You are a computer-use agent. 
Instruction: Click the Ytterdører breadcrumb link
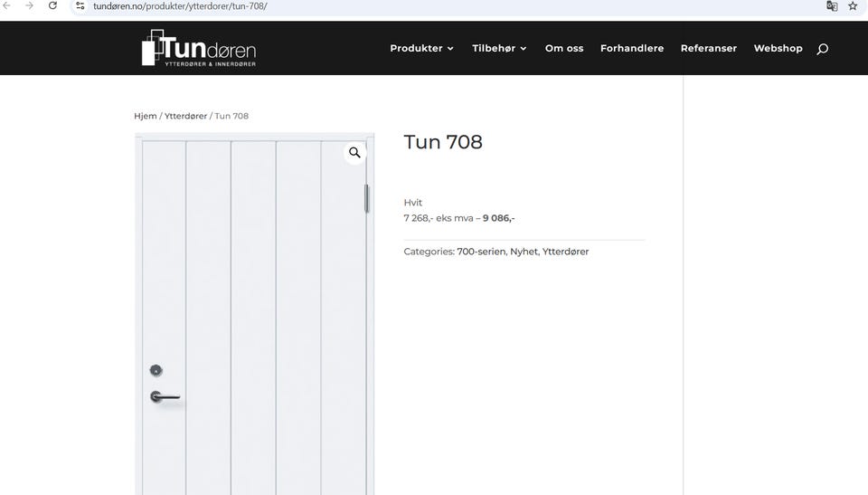point(185,116)
